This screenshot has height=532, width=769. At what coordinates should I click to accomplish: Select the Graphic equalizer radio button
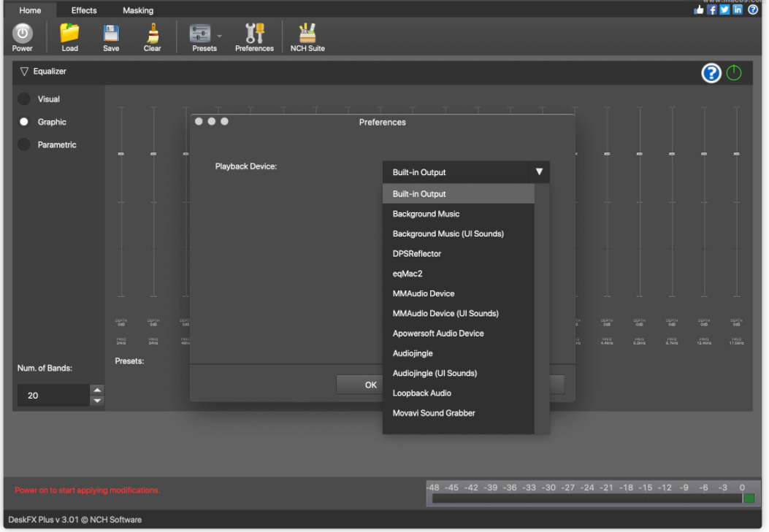pos(24,122)
